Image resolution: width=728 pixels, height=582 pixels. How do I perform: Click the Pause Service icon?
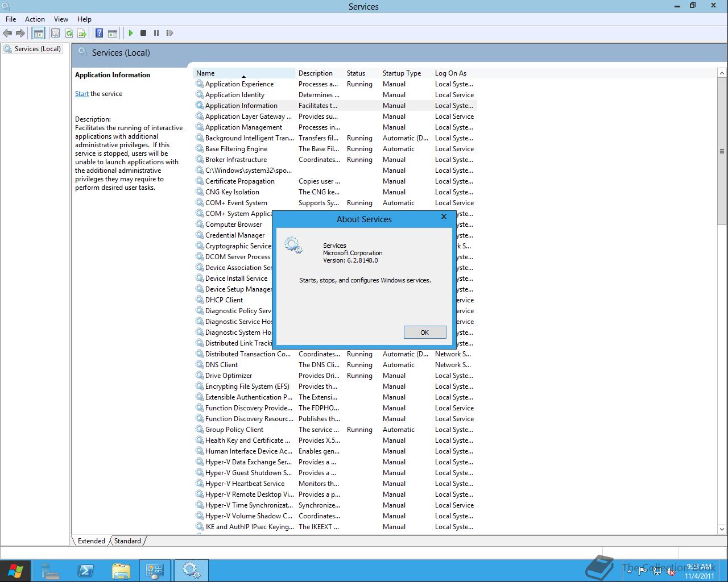coord(156,33)
